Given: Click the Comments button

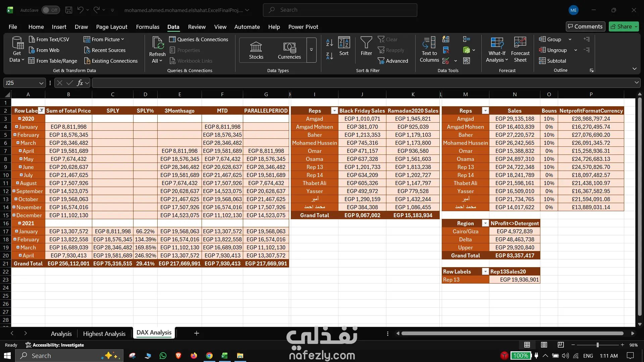Looking at the screenshot, I should click(585, 26).
